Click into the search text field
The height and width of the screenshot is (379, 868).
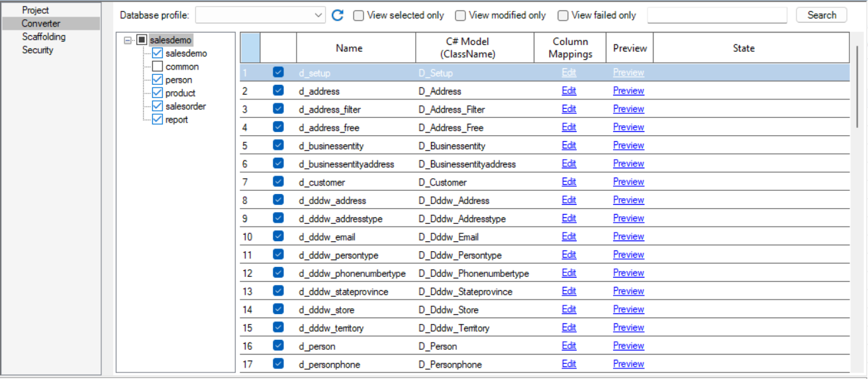coord(716,15)
